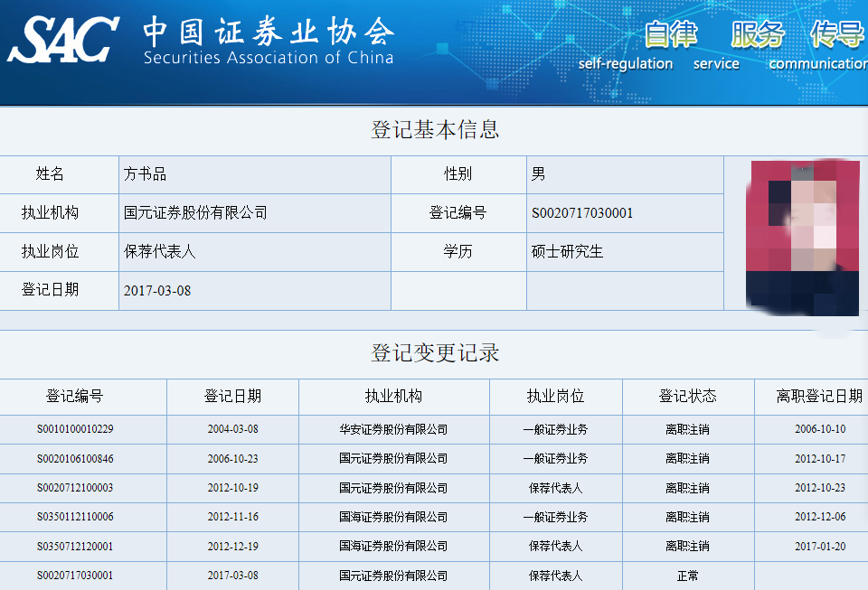Click record date 2006-10-23
The width and height of the screenshot is (868, 590).
[233, 458]
